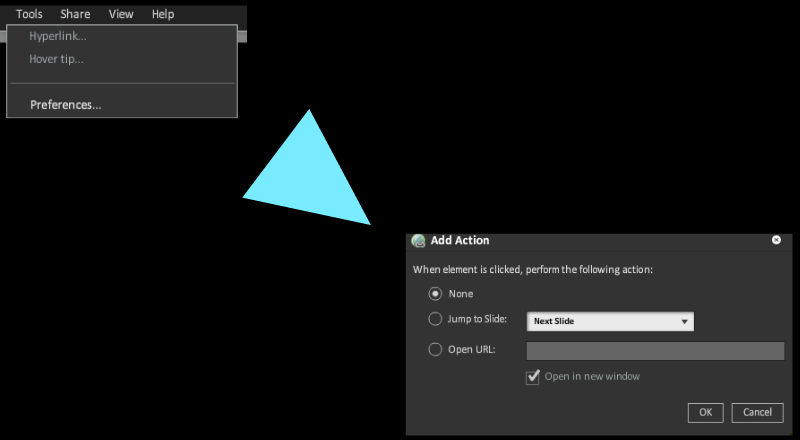Open Preferences... from the Tools menu

pos(65,105)
